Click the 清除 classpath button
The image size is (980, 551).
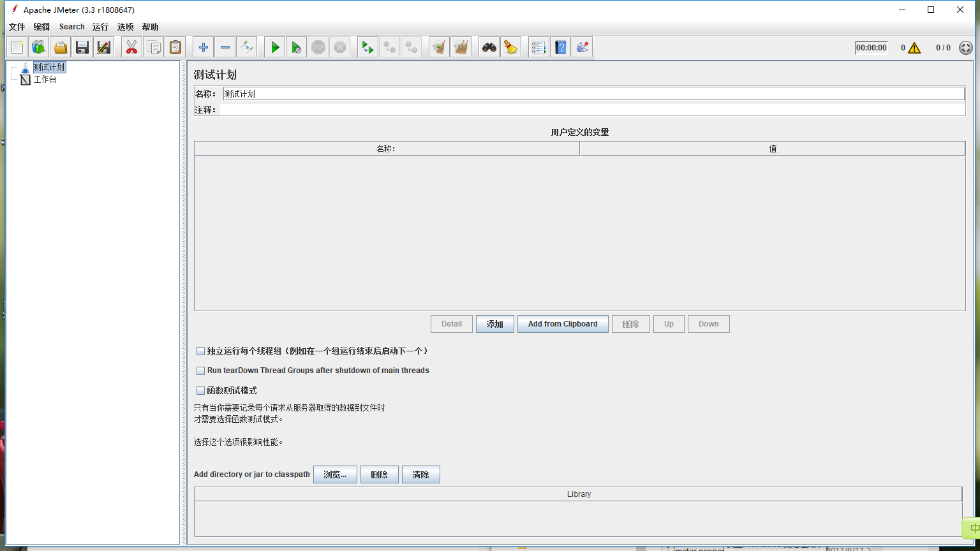coord(421,474)
